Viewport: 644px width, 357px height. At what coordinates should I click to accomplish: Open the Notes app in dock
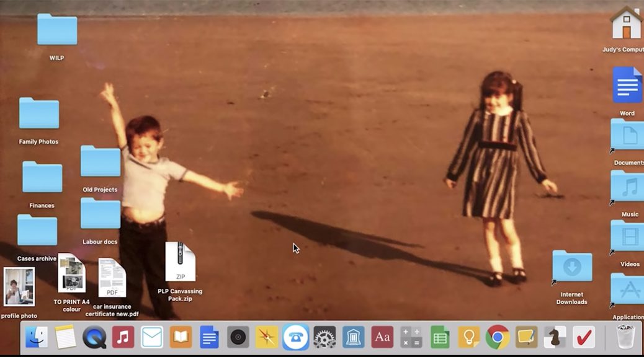point(65,337)
